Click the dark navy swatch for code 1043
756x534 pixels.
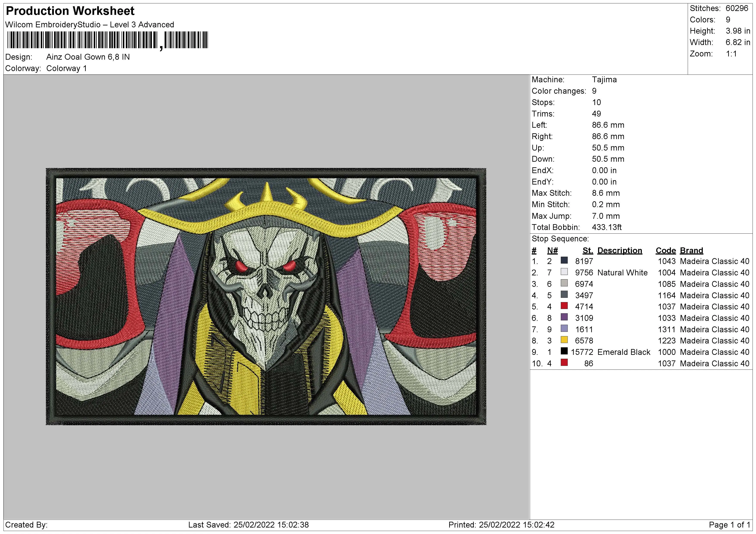(x=564, y=261)
